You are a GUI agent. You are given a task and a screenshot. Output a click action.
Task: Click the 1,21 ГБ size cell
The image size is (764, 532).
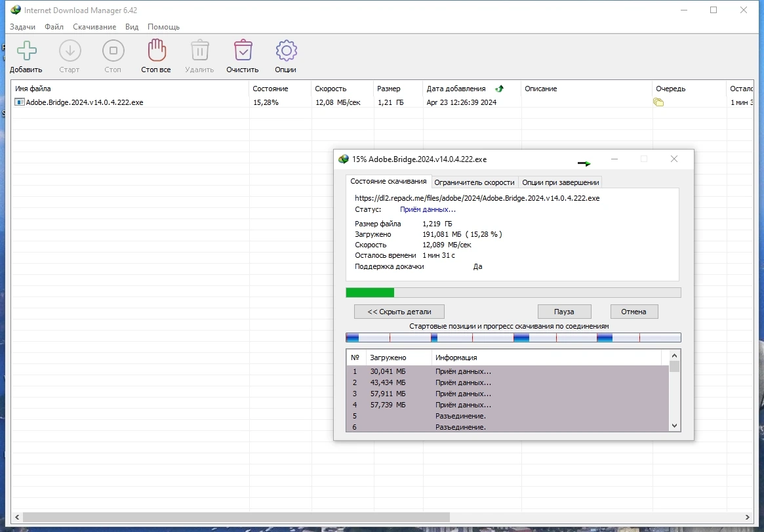click(x=391, y=102)
